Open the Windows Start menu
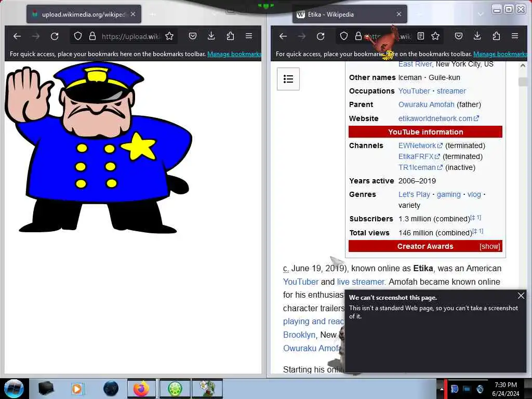 14,389
